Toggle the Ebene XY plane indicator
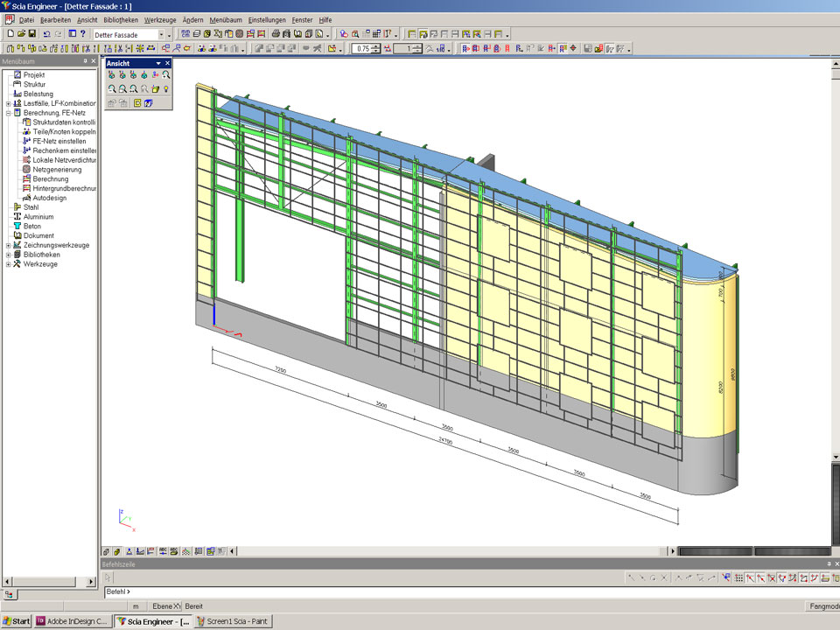Screen dimensions: 840x630 (165, 606)
